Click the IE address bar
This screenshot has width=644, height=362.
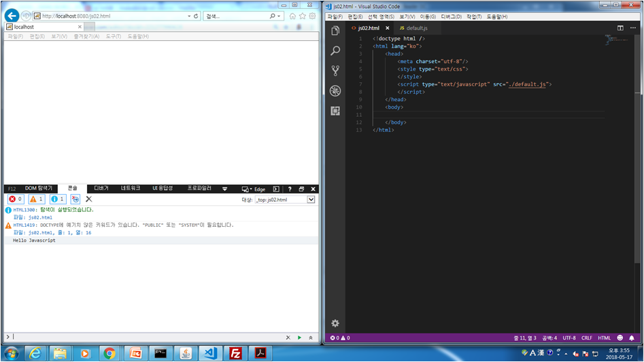[111, 16]
